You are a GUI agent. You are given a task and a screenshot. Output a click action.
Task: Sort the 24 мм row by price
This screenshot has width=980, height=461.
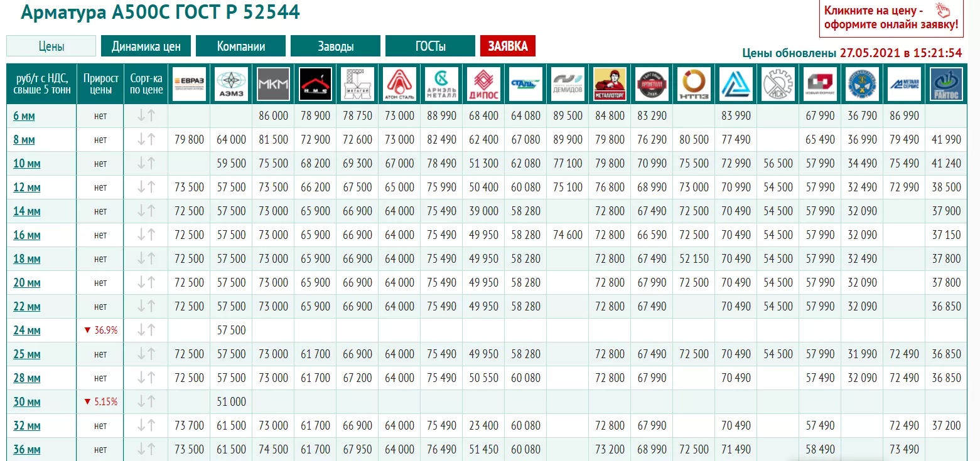pos(146,330)
